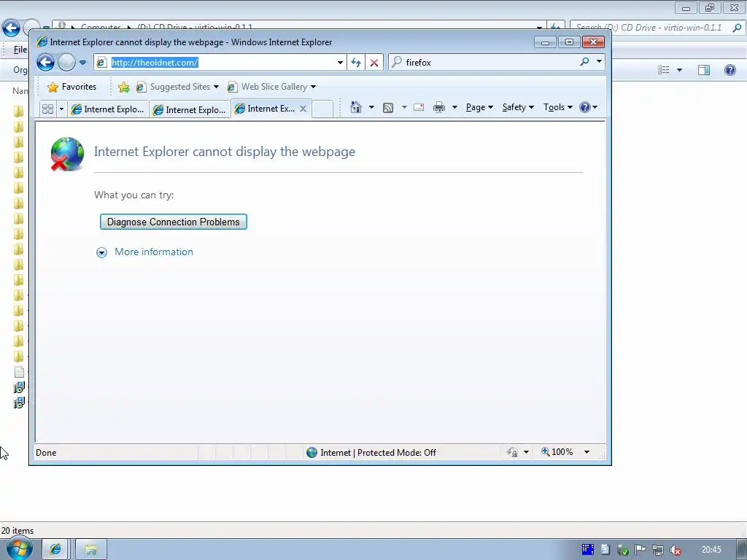Click the IE error globe icon
The width and height of the screenshot is (747, 560).
point(67,154)
